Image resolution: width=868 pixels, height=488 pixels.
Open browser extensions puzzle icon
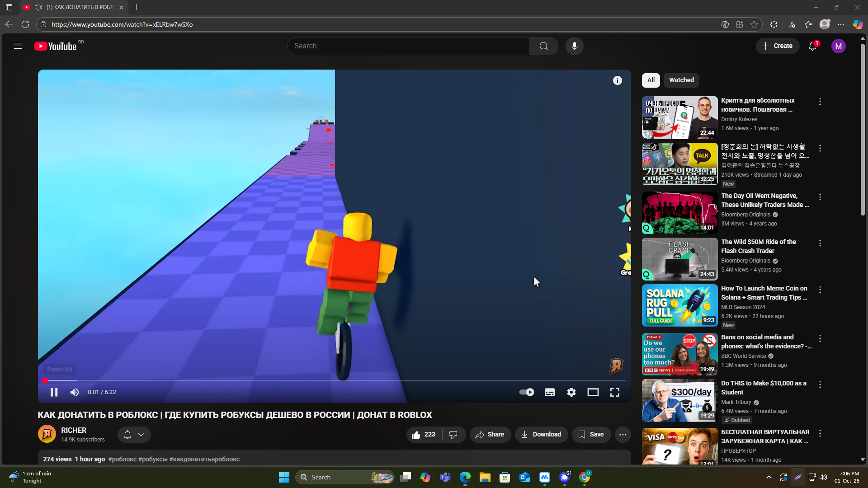tap(774, 24)
